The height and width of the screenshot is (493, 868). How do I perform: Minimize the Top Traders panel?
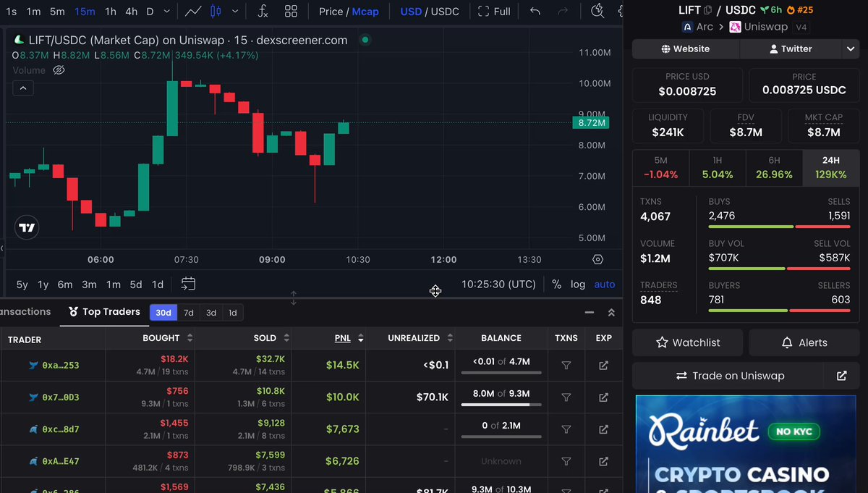click(590, 313)
